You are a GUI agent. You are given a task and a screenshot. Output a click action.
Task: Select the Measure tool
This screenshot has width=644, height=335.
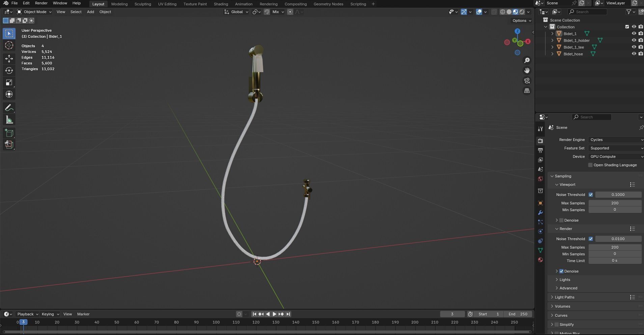pos(9,120)
